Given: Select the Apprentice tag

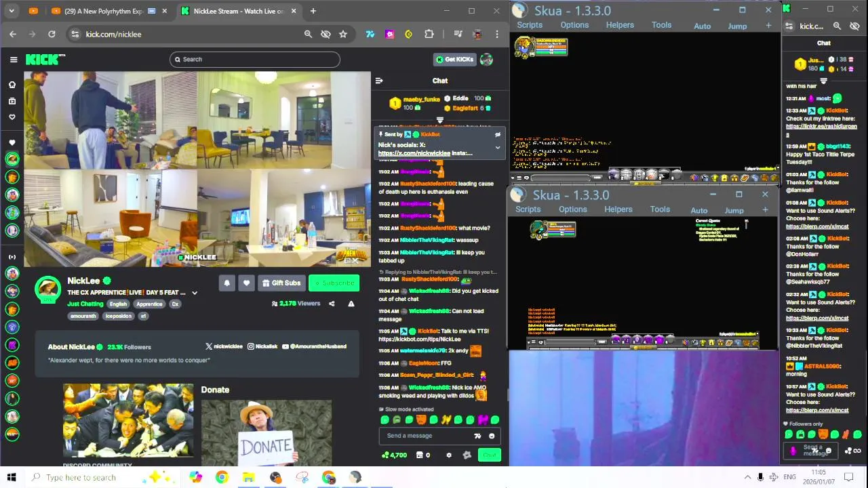Looking at the screenshot, I should point(149,304).
